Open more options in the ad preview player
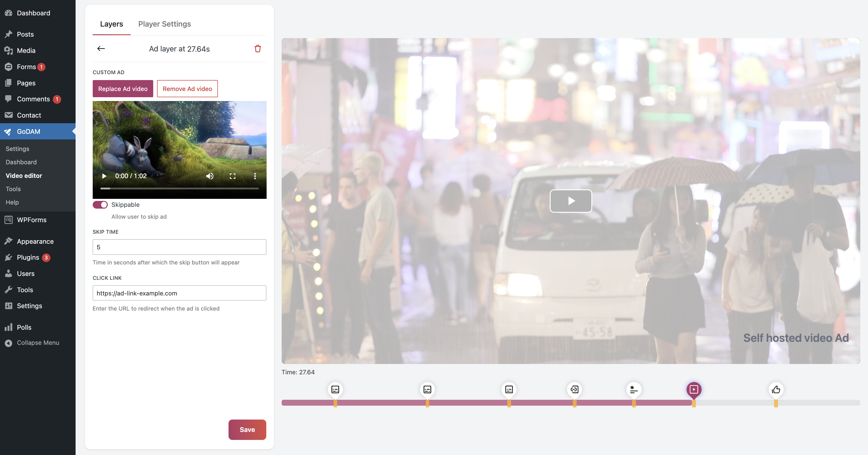 pyautogui.click(x=255, y=176)
